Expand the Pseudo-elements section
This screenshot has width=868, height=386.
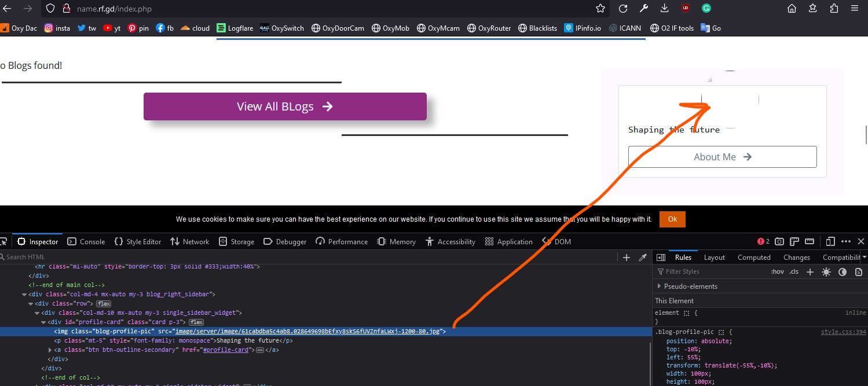659,286
